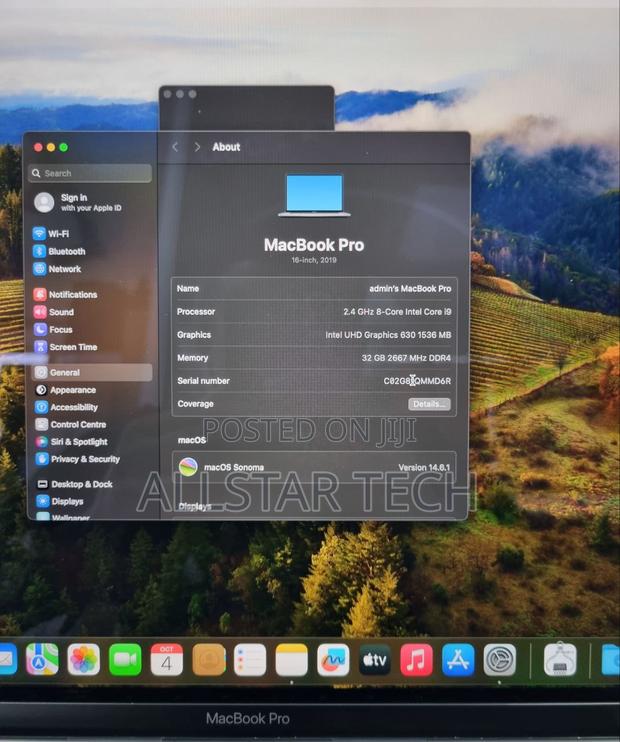Open Displays settings in sidebar
This screenshot has height=742, width=620.
[61, 501]
